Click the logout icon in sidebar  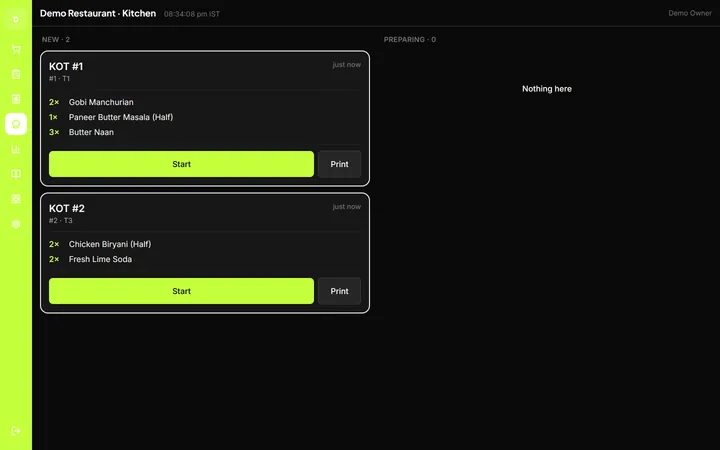tap(16, 431)
